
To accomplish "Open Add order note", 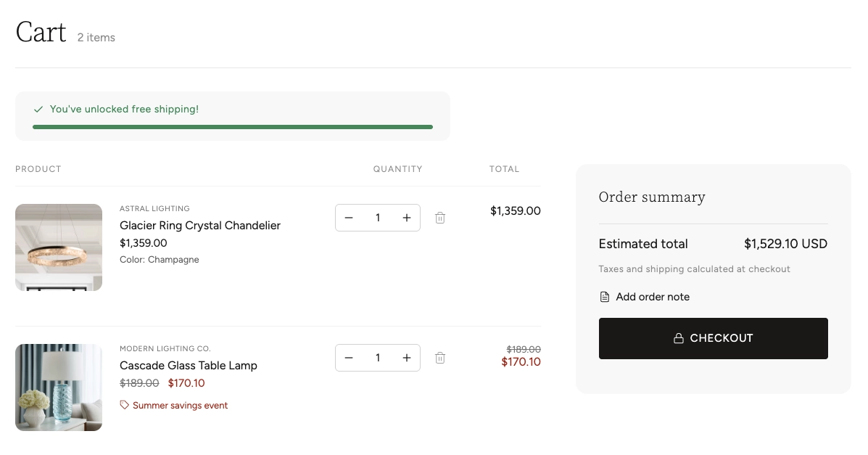I will point(653,297).
